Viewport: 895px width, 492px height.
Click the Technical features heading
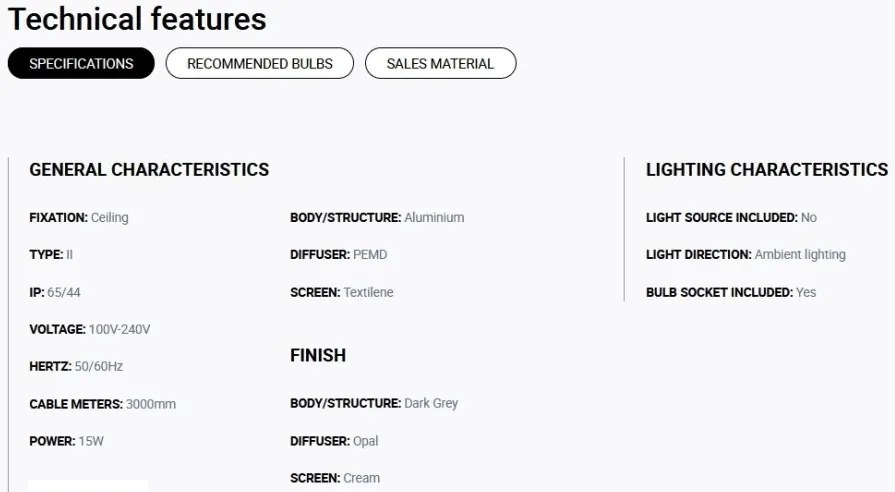[137, 19]
